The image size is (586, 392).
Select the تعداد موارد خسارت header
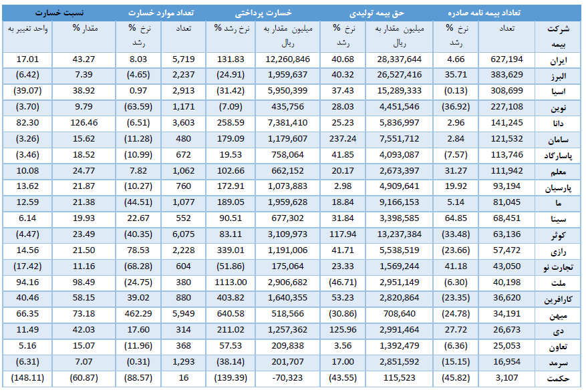point(161,13)
